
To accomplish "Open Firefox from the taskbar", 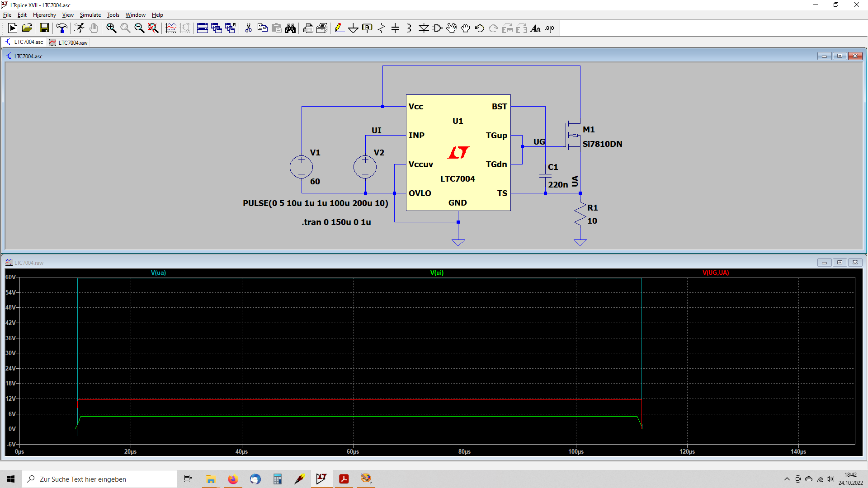I will (233, 479).
